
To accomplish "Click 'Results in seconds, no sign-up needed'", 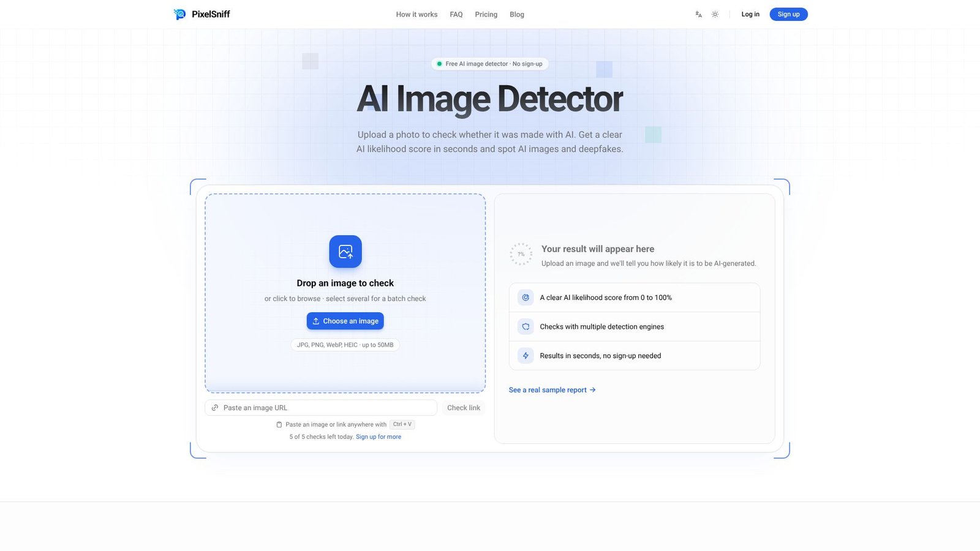I will tap(600, 356).
